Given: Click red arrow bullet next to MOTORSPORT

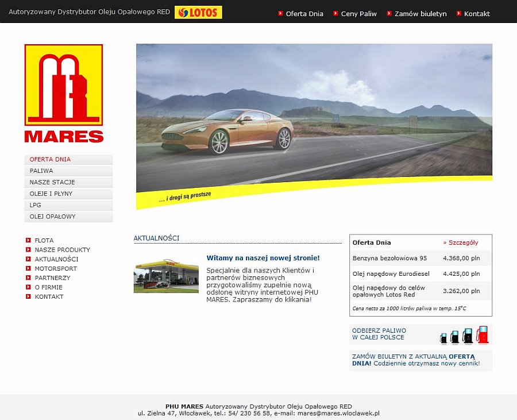Looking at the screenshot, I should (x=28, y=268).
